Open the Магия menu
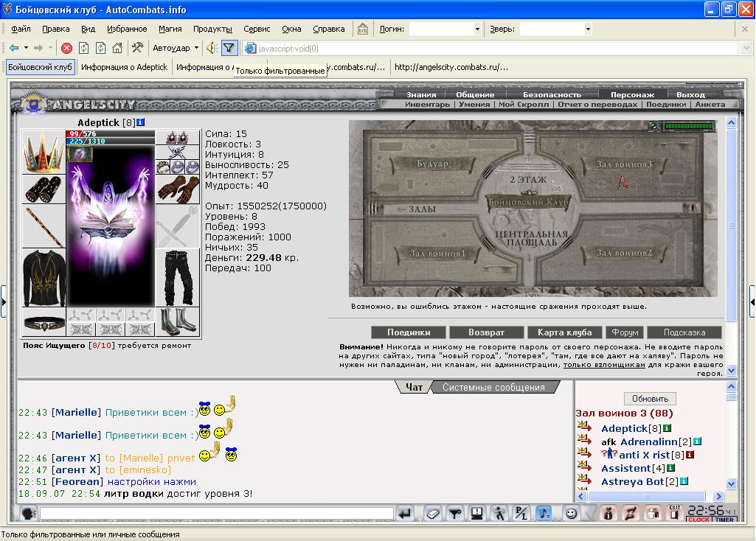This screenshot has width=756, height=541. pos(170,29)
